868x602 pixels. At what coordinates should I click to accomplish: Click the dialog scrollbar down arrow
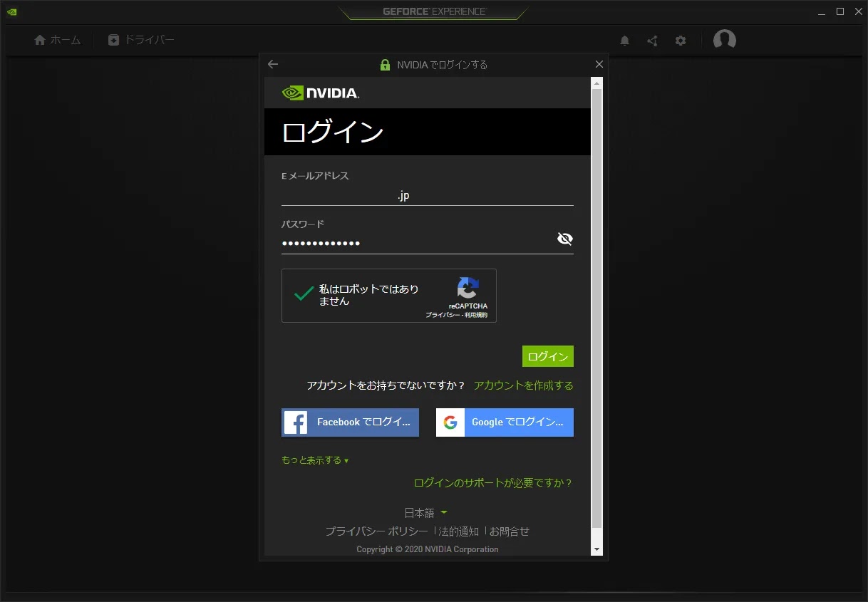tap(597, 549)
